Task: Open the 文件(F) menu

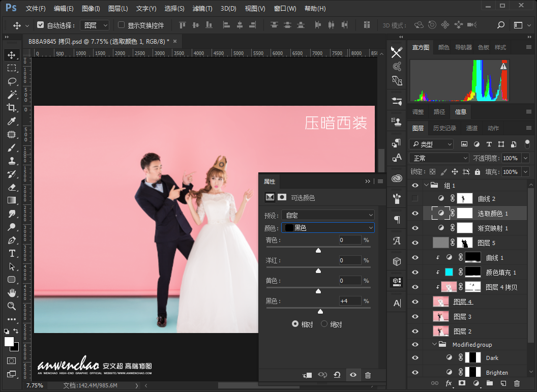Action: [36, 9]
